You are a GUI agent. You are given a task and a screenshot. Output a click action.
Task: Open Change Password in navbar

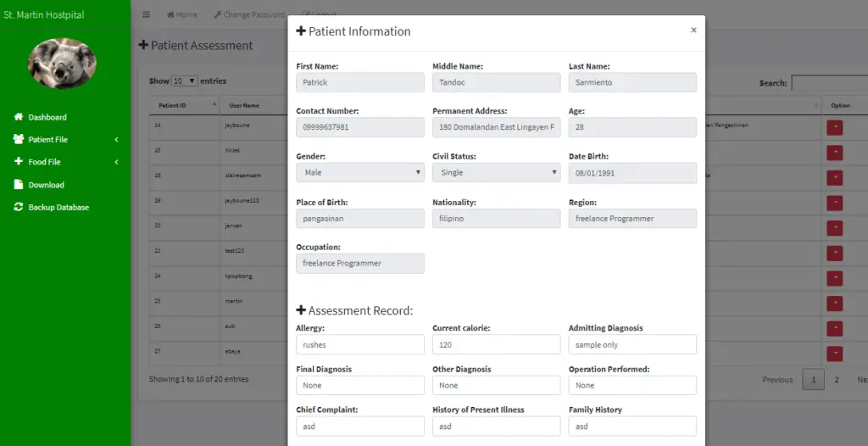pyautogui.click(x=249, y=14)
